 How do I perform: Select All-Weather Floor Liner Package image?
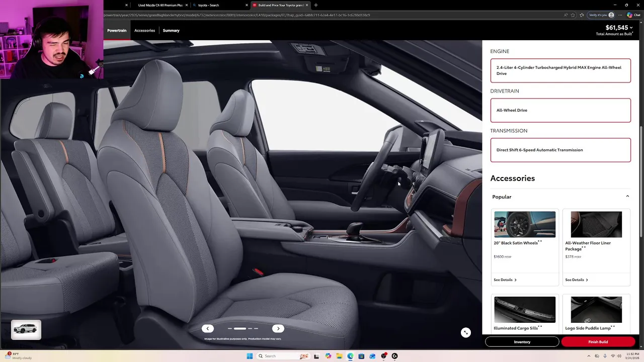pyautogui.click(x=596, y=224)
